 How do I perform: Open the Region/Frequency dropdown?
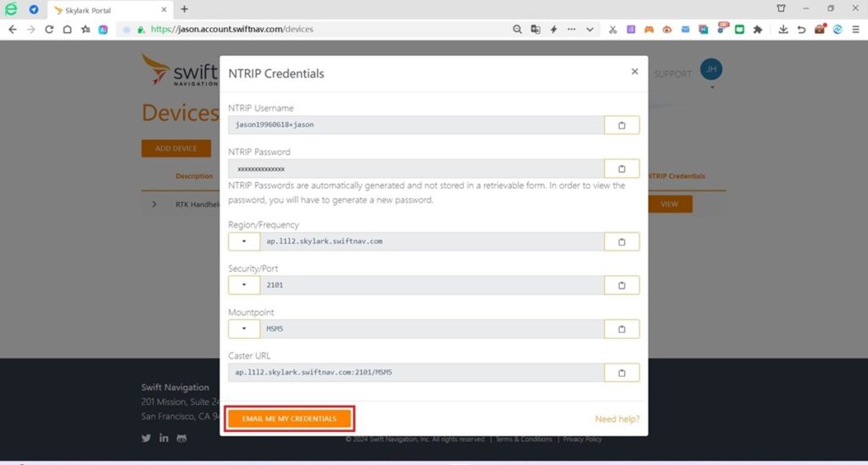[x=244, y=241]
